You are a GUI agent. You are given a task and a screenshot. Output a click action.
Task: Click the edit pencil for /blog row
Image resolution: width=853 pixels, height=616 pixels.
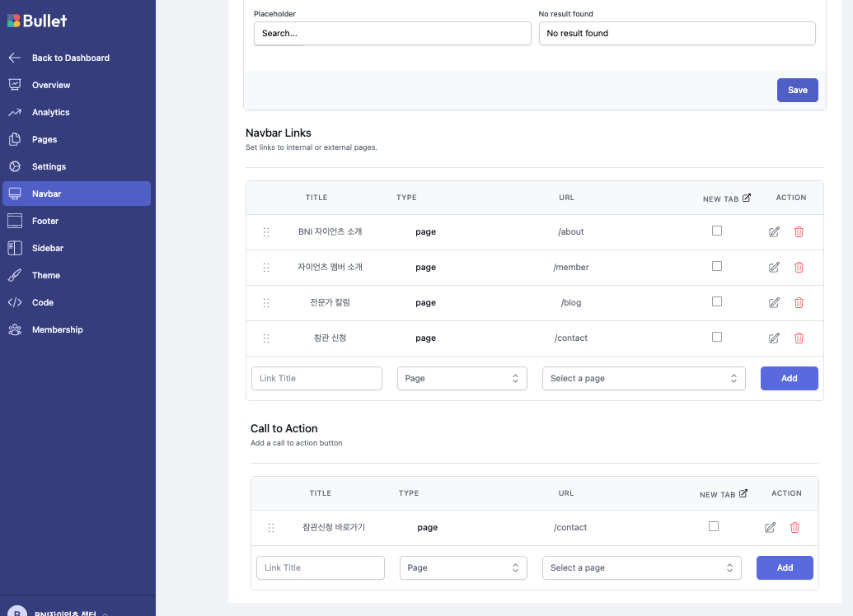pyautogui.click(x=774, y=303)
